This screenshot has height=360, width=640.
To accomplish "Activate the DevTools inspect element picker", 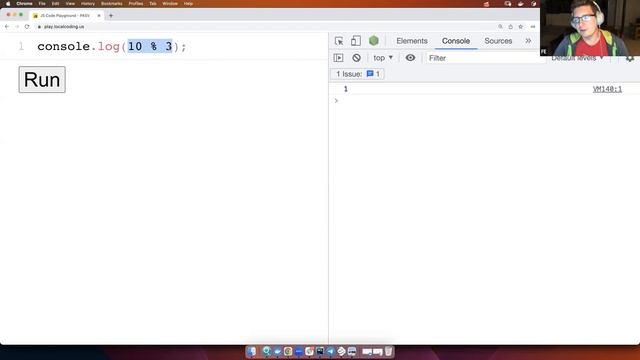I will coord(339,41).
